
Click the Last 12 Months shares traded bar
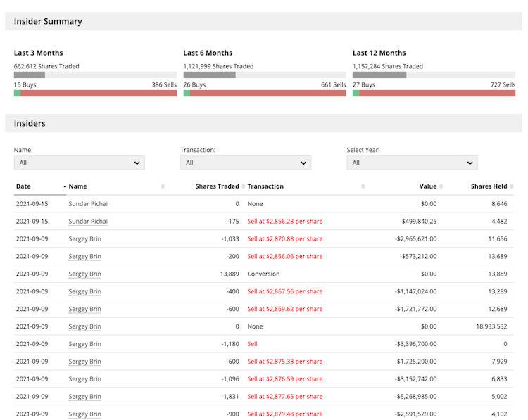coord(434,75)
